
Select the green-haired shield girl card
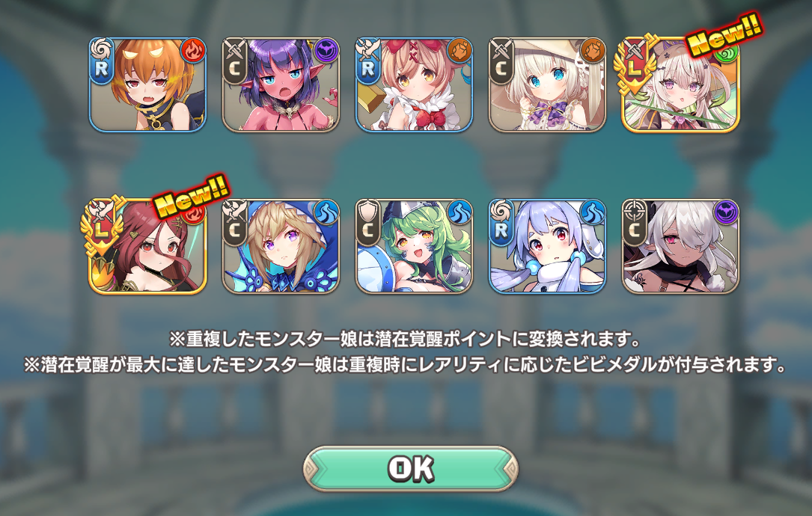click(414, 246)
